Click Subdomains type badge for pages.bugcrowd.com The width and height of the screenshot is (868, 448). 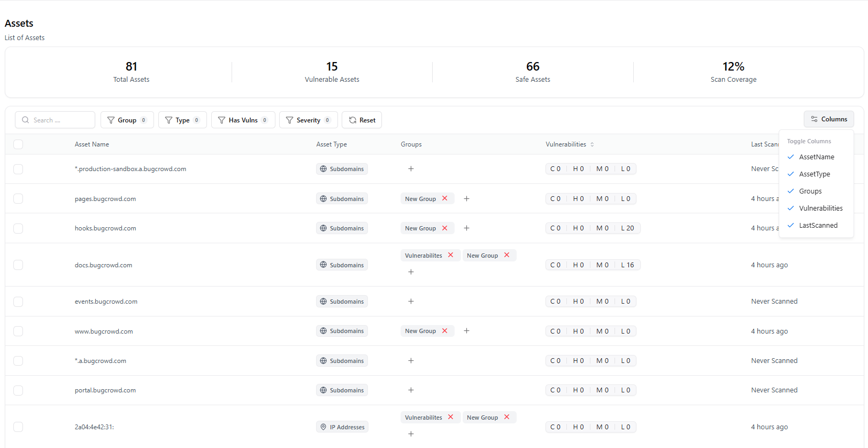342,198
